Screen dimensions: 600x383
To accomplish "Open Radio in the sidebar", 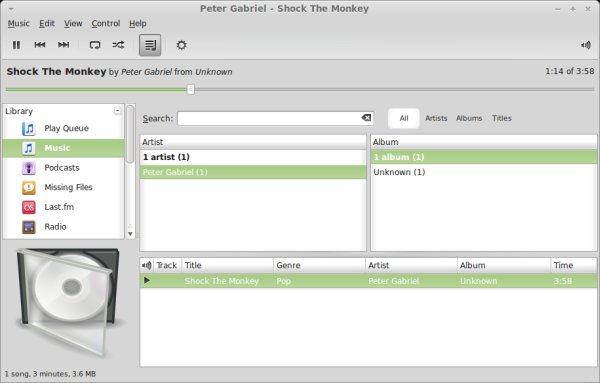I will tap(64, 227).
